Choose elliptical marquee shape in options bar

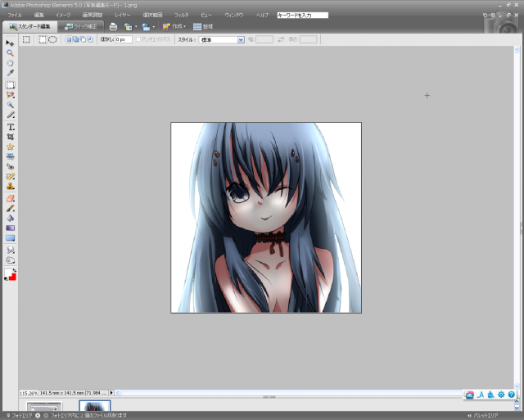click(x=52, y=40)
